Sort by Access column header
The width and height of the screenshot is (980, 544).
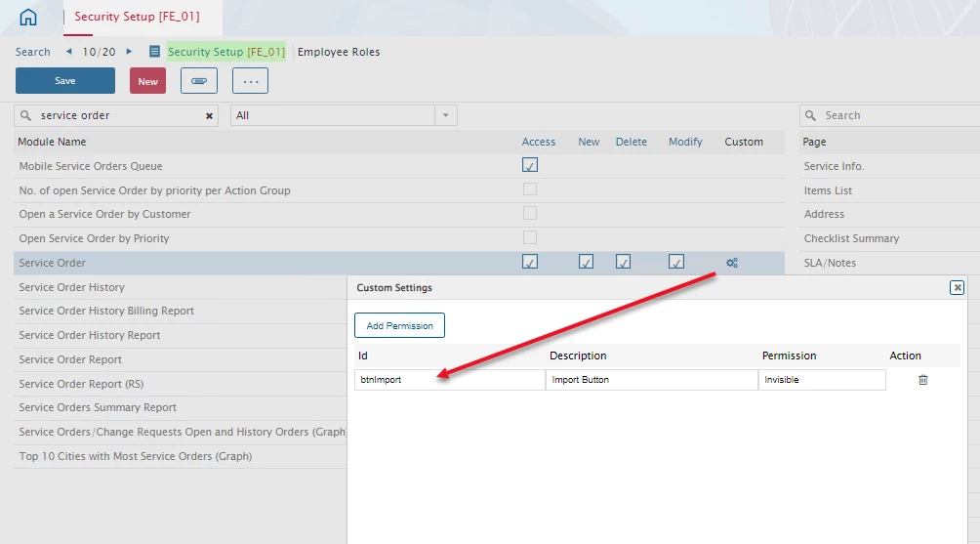click(x=539, y=142)
